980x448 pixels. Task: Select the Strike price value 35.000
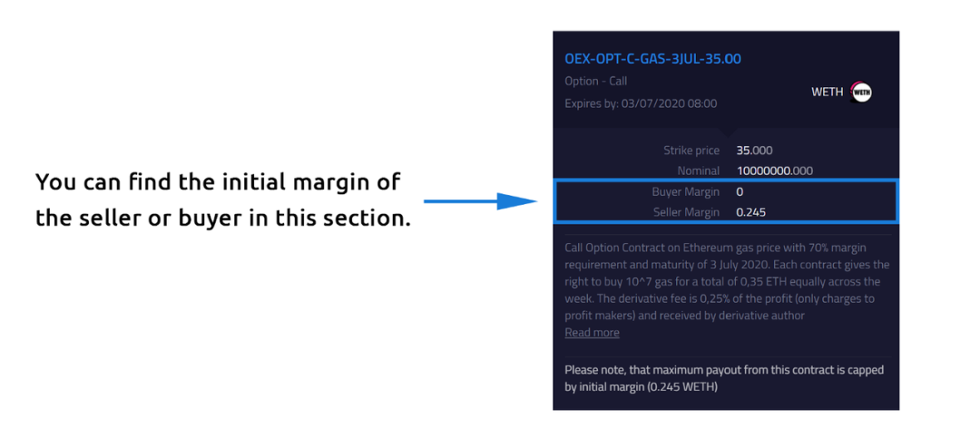pos(754,151)
